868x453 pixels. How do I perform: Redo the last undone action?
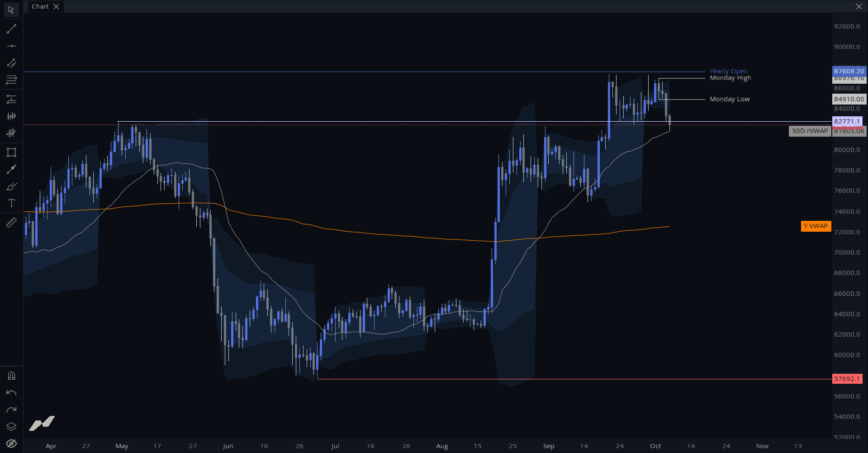(11, 410)
